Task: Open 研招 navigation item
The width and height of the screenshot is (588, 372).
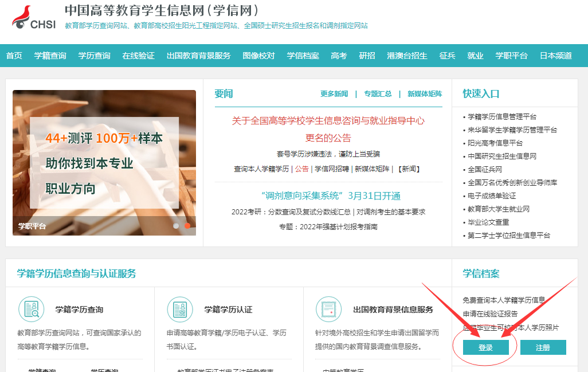Action: pos(367,56)
